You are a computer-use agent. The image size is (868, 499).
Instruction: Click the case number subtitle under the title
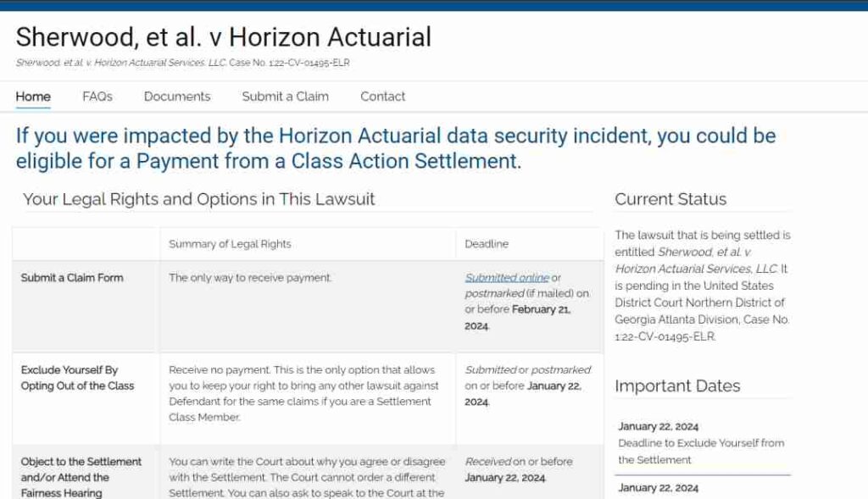182,63
